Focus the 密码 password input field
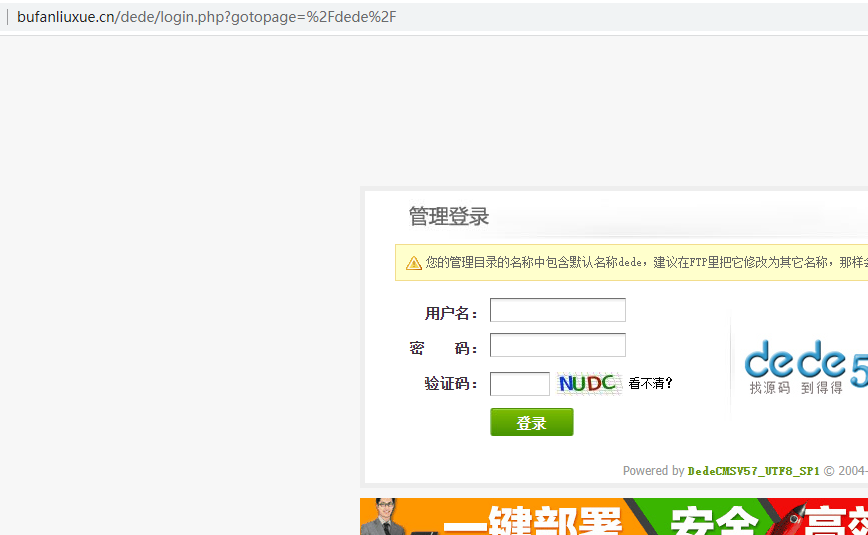868x535 pixels. (557, 345)
